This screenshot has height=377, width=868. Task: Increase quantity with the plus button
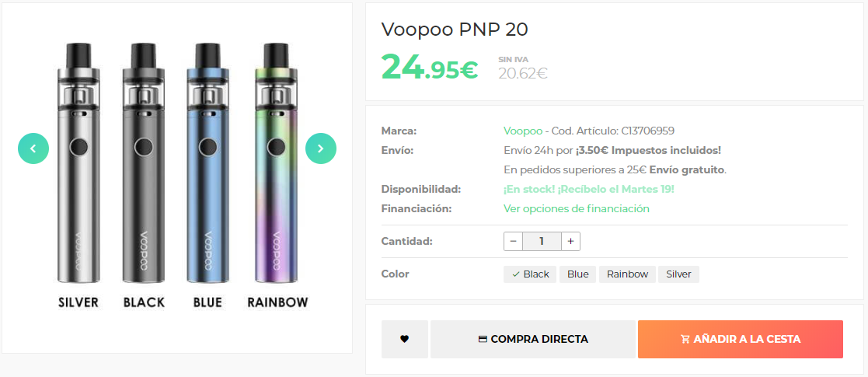click(x=570, y=242)
